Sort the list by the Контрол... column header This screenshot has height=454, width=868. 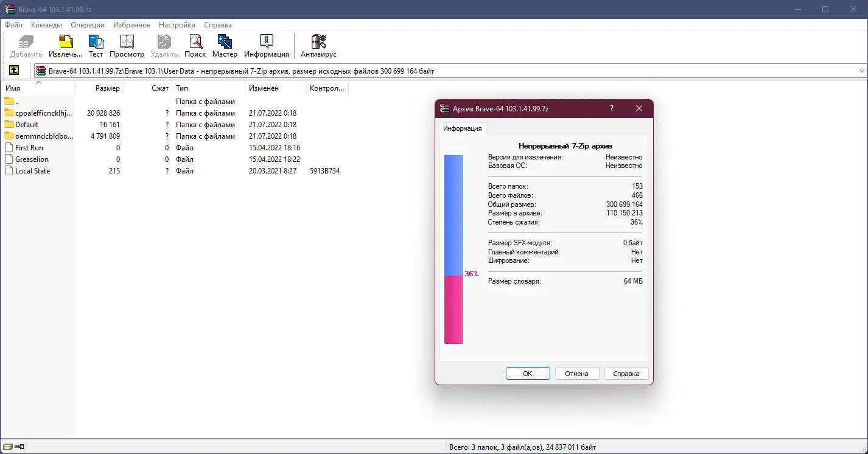[x=327, y=88]
